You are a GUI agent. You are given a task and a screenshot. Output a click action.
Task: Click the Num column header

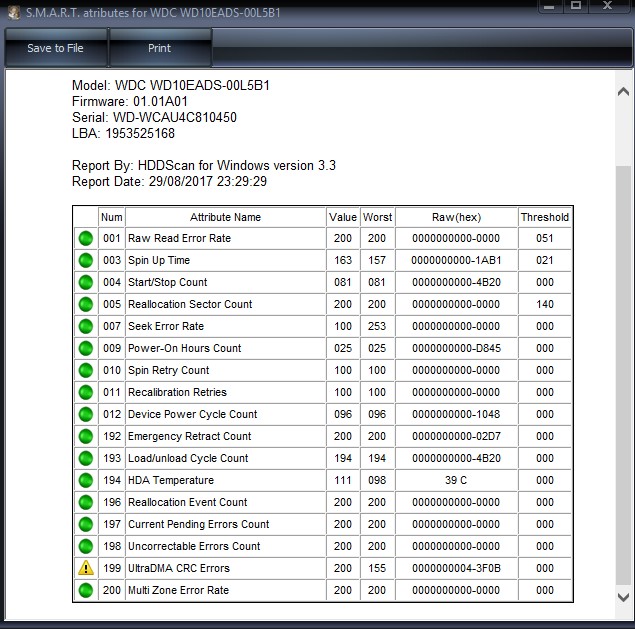point(111,217)
